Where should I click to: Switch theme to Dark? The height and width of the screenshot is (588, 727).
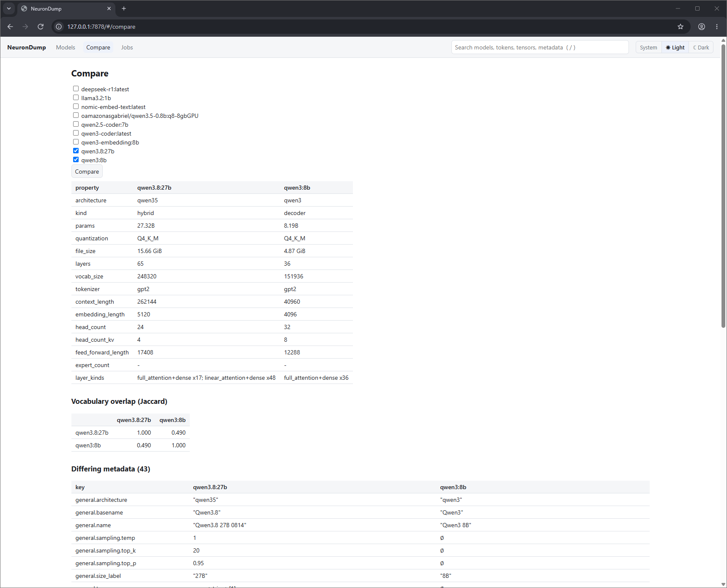(701, 47)
